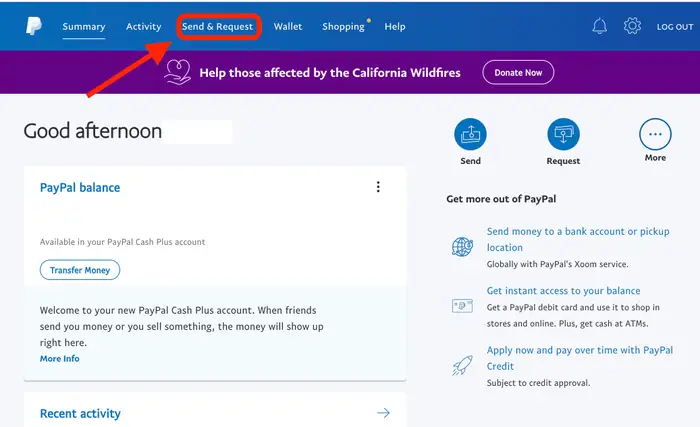
Task: Click 'Globally with PayPal's Xoom service.' text
Action: click(x=558, y=264)
